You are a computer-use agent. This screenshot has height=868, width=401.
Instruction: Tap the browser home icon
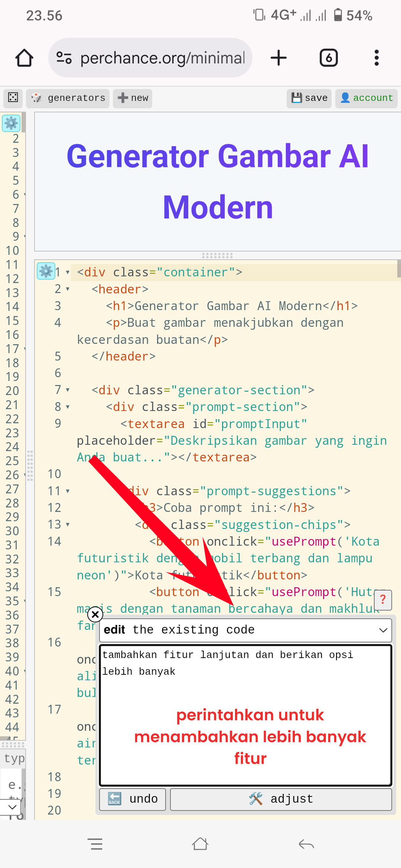(25, 58)
